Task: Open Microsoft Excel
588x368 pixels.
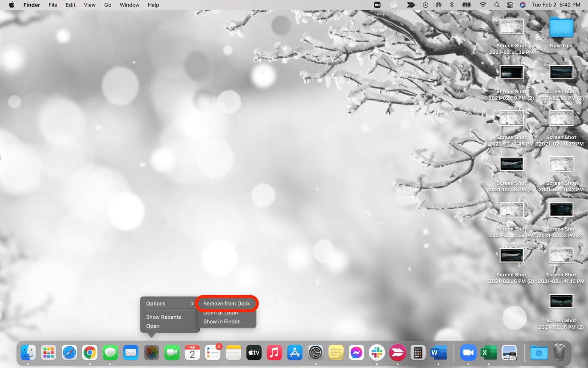Action: pyautogui.click(x=489, y=352)
